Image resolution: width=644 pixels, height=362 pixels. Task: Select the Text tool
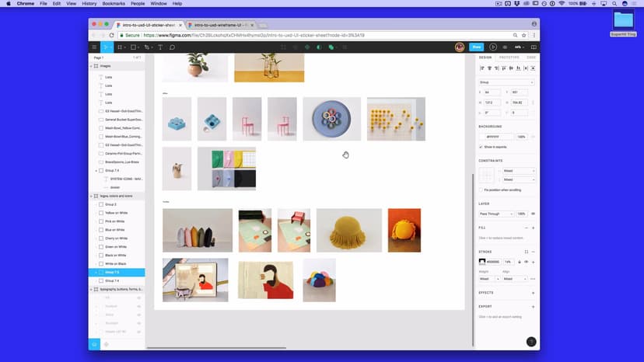point(160,47)
